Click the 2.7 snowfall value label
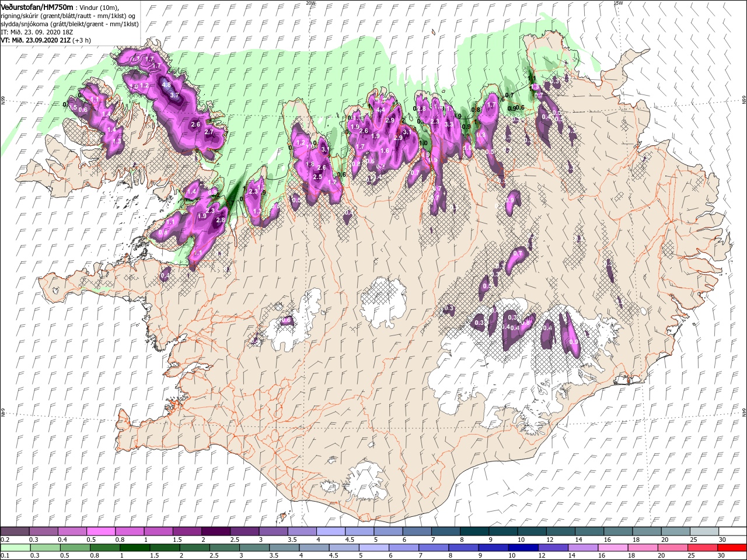This screenshot has width=747, height=560. [209, 132]
